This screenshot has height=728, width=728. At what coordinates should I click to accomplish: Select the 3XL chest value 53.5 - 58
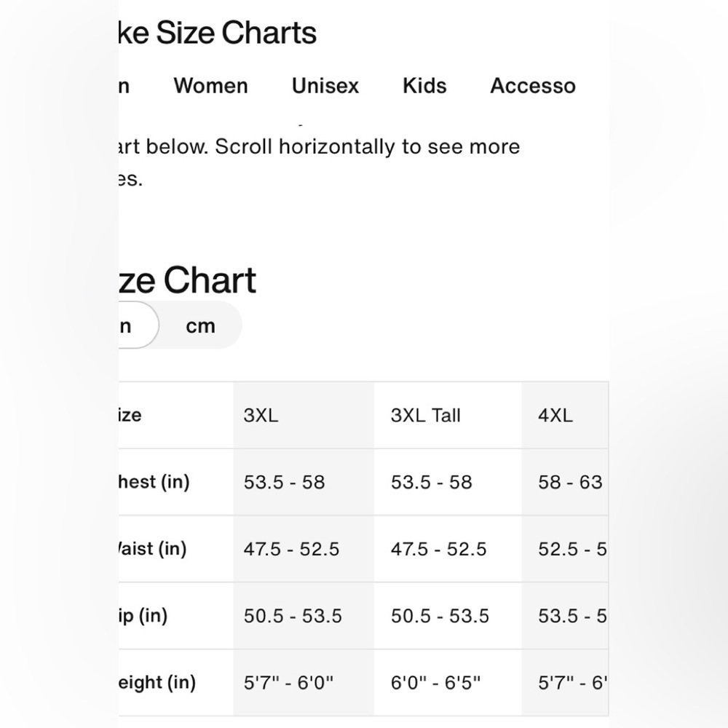coord(284,482)
